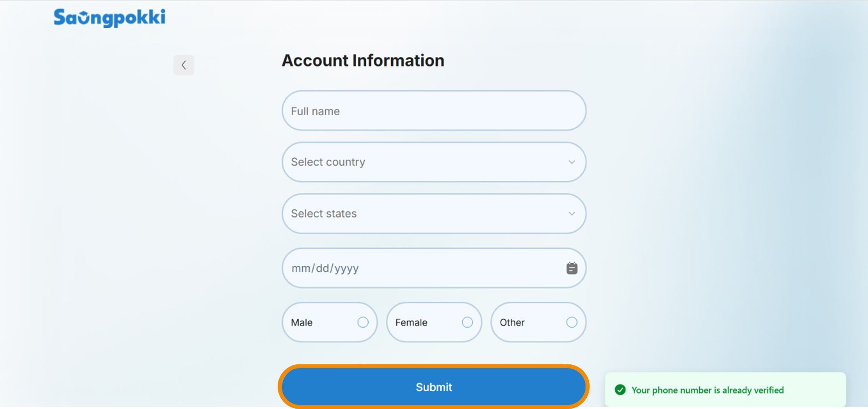The width and height of the screenshot is (868, 409).
Task: Expand the Select states chevron
Action: click(572, 213)
